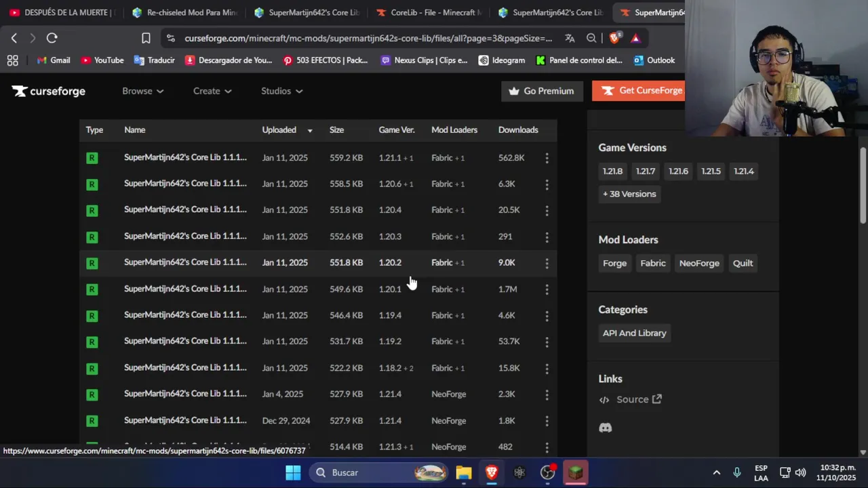Reload the current page
The image size is (868, 488).
click(52, 38)
